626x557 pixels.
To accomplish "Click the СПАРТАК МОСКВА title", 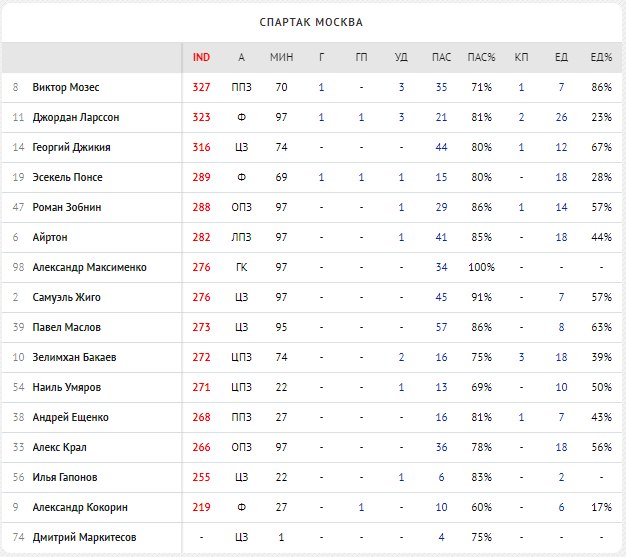I will [x=311, y=22].
